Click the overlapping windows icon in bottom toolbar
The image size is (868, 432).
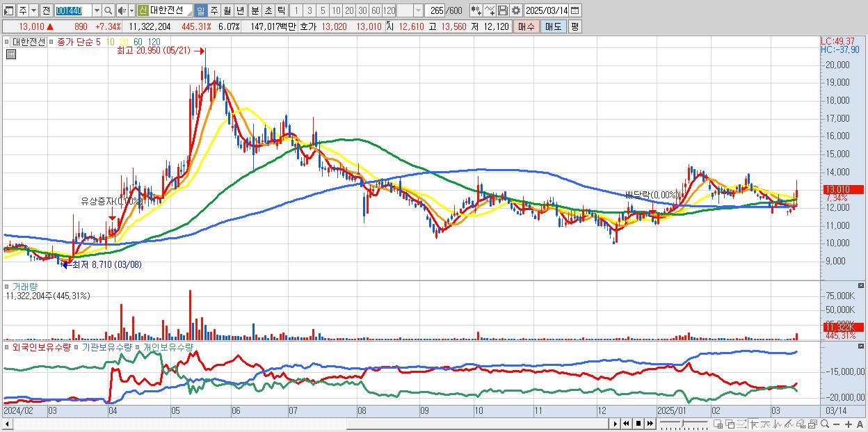[730, 424]
